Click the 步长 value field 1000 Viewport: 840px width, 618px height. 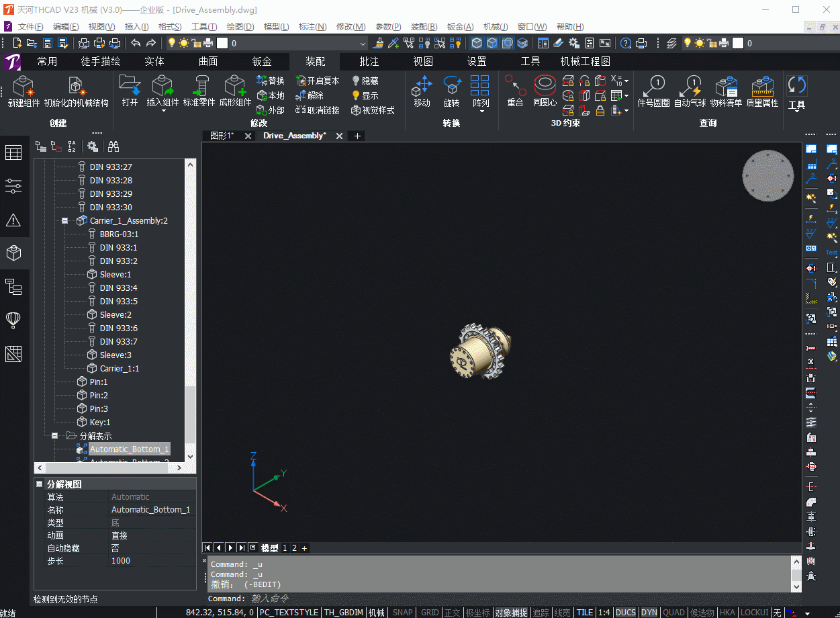coord(152,560)
